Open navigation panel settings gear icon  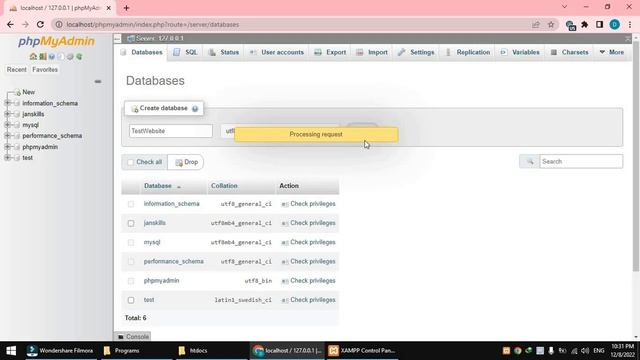[x=70, y=56]
